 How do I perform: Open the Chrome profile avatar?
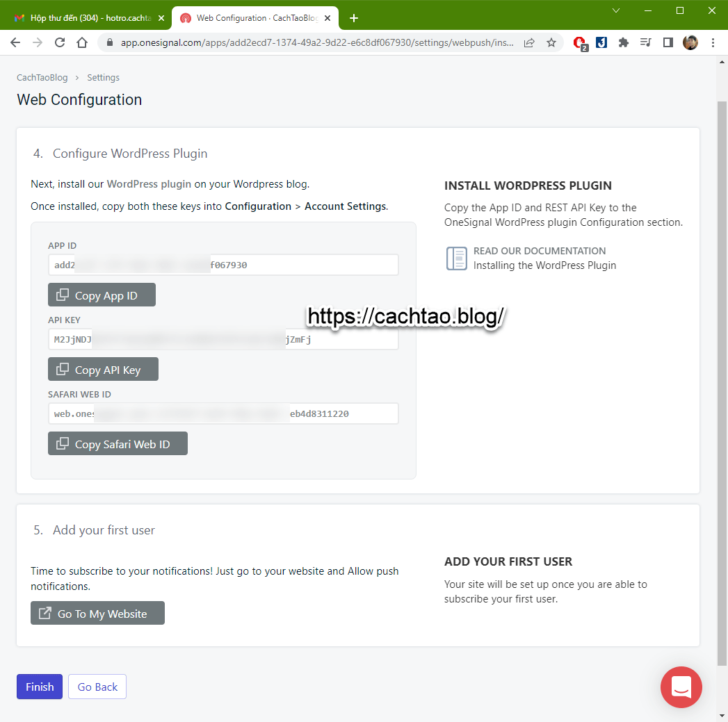[690, 42]
